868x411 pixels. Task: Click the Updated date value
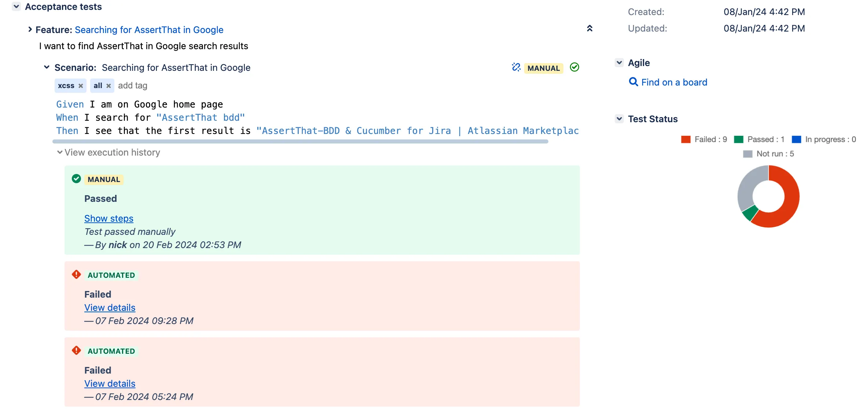[764, 28]
